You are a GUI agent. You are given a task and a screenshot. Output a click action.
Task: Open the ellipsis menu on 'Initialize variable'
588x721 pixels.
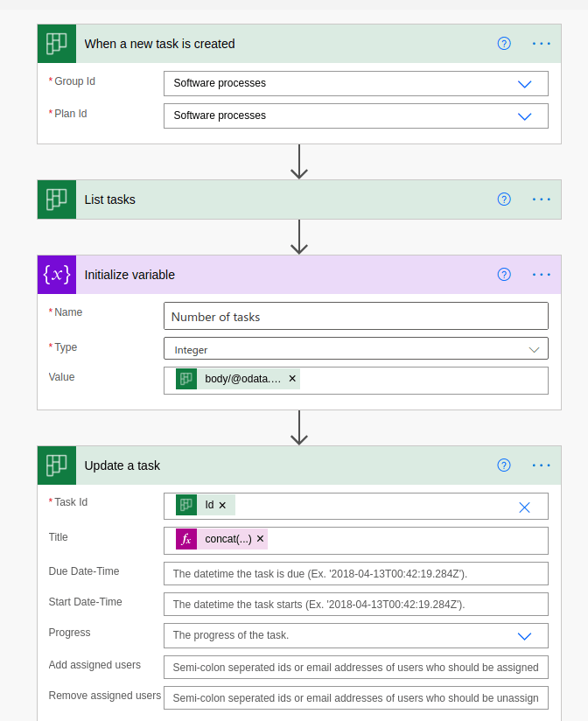[541, 274]
